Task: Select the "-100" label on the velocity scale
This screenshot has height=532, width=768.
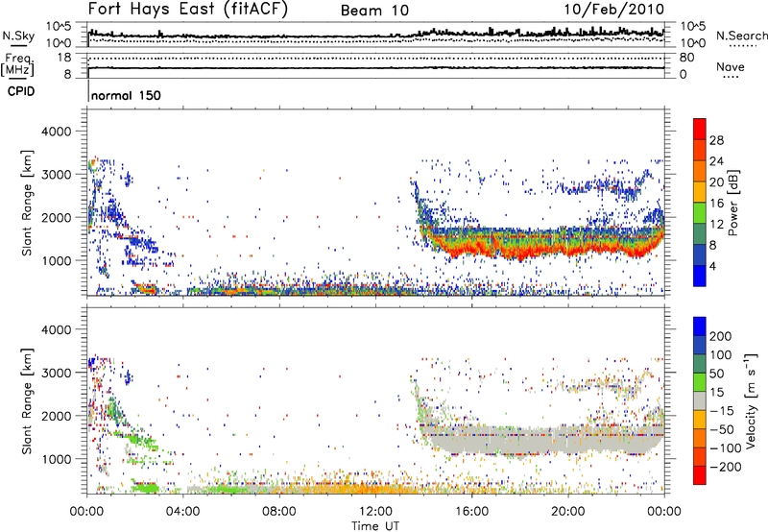Action: [x=725, y=448]
